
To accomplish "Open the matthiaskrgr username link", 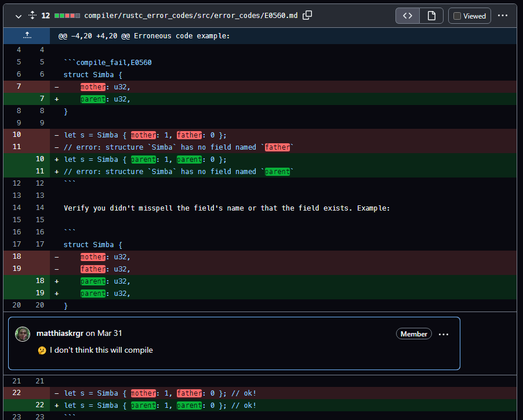I will [60, 333].
